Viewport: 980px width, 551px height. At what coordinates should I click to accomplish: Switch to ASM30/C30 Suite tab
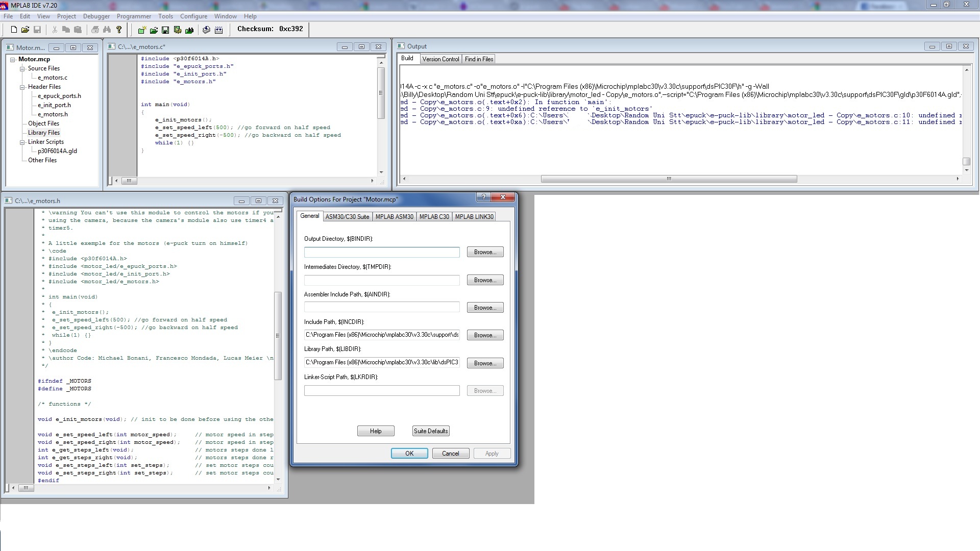point(347,217)
